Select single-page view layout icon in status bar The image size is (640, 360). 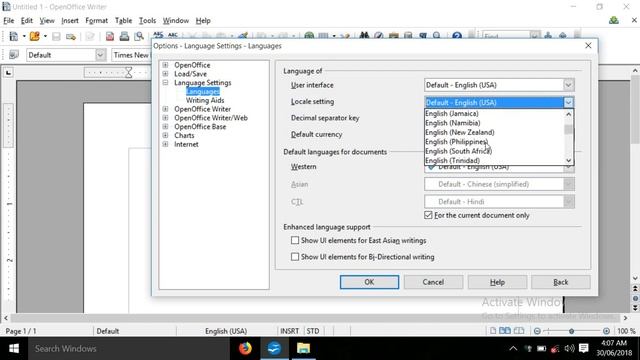pyautogui.click(x=493, y=331)
